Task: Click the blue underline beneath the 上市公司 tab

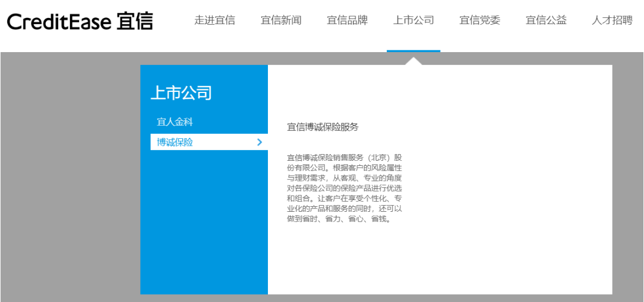Action: 413,51
